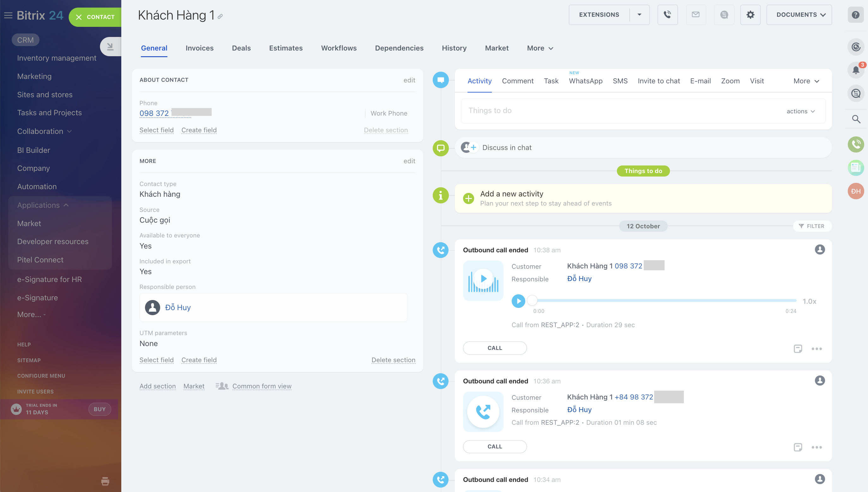Click the print icon at sidebar bottom
Image resolution: width=868 pixels, height=492 pixels.
point(105,481)
